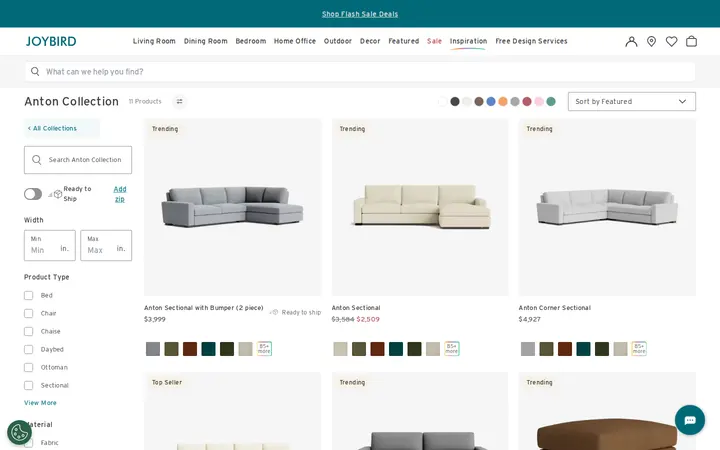Check the Daybed product type
Screen dimensions: 720x450
coord(28,349)
